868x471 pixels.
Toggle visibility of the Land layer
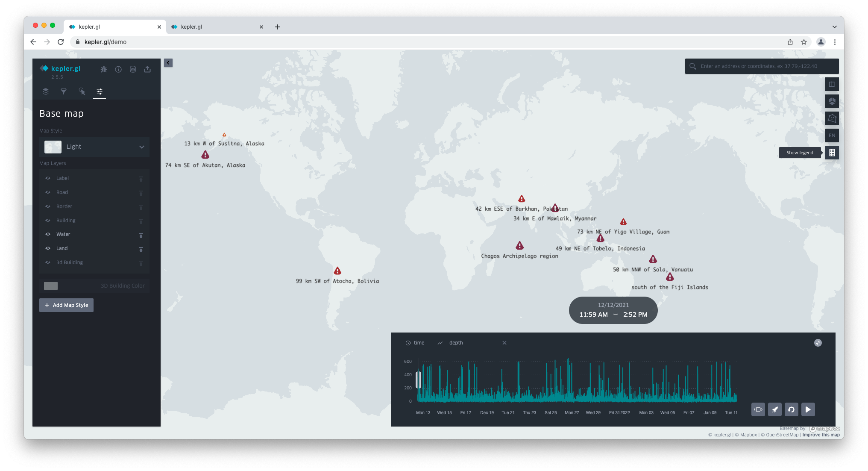(48, 248)
